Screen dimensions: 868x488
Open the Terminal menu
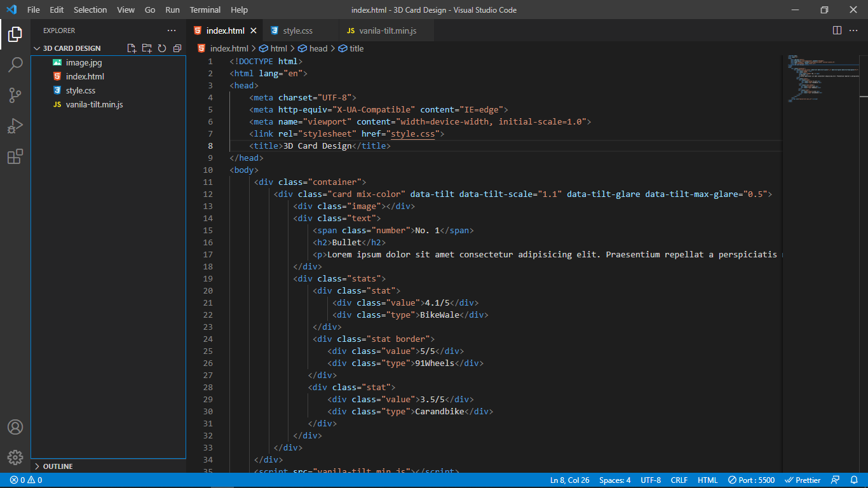click(205, 10)
